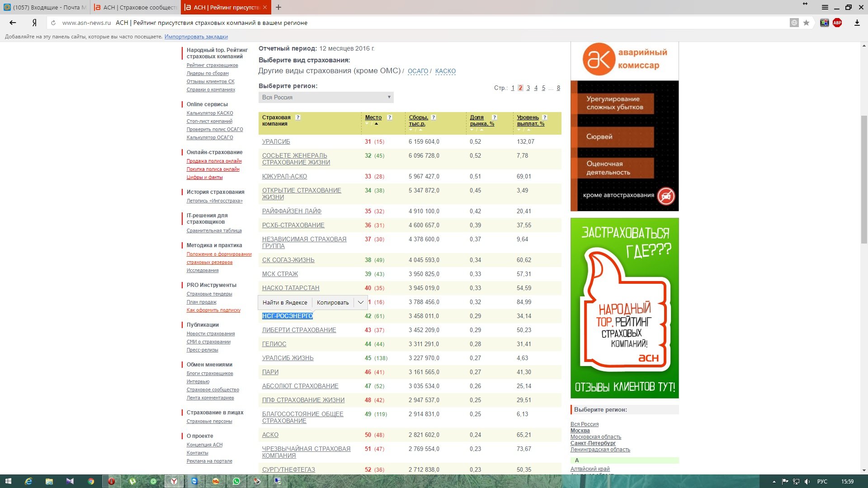Toggle volume icon in the system tray
This screenshot has width=868, height=488.
[x=807, y=482]
